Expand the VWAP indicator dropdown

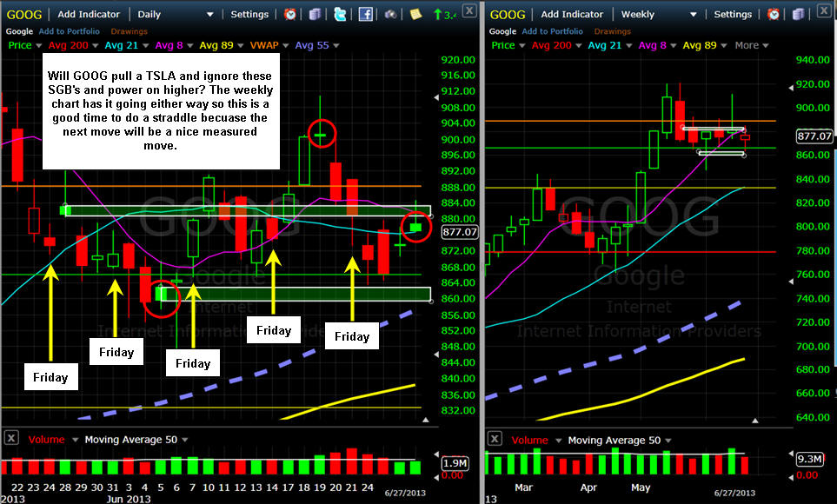(286, 46)
